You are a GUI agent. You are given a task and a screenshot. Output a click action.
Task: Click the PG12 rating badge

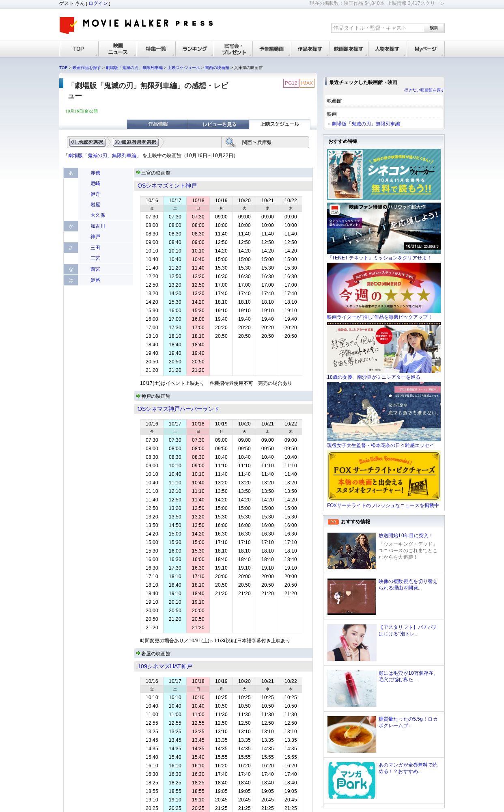tap(291, 83)
